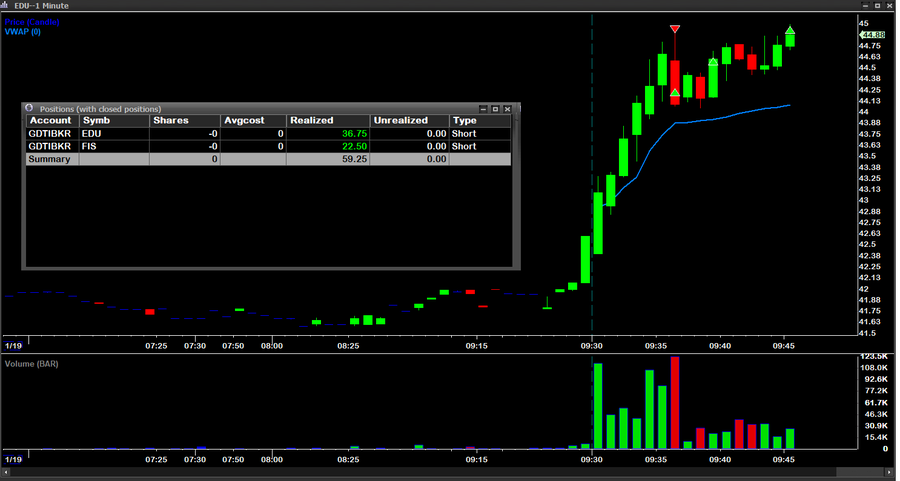The width and height of the screenshot is (900, 481).
Task: Click the left arrow of bottom scrollbar
Action: 5,473
